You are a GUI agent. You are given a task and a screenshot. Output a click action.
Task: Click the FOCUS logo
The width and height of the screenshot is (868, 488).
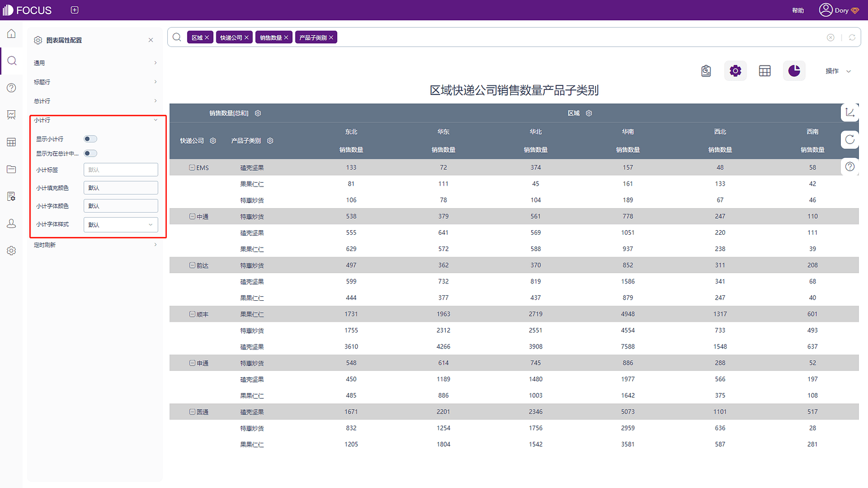(x=27, y=10)
